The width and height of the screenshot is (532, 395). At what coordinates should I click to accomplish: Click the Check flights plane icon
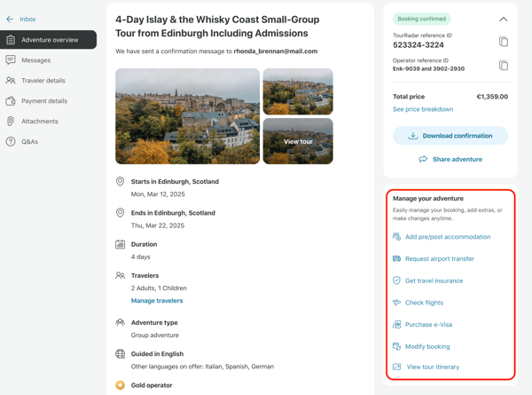click(396, 303)
